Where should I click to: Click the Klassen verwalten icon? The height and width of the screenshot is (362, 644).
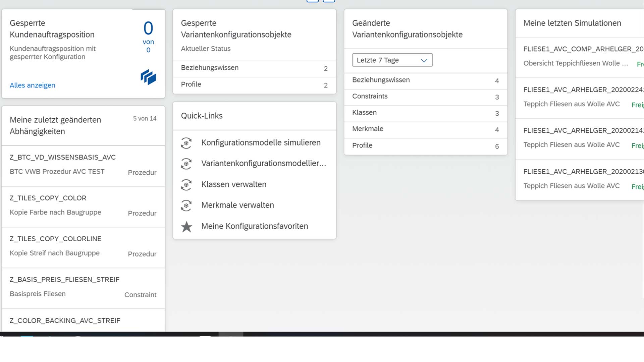click(x=186, y=185)
